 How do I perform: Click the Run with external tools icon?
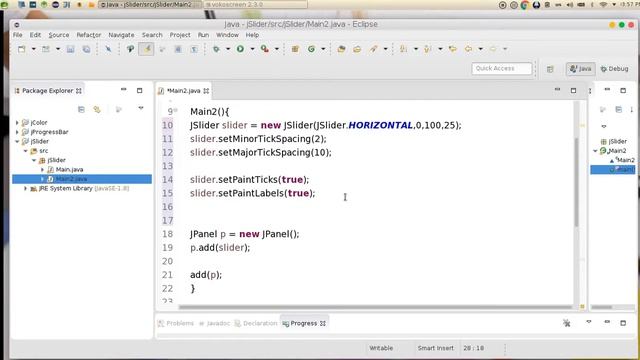coord(265,49)
